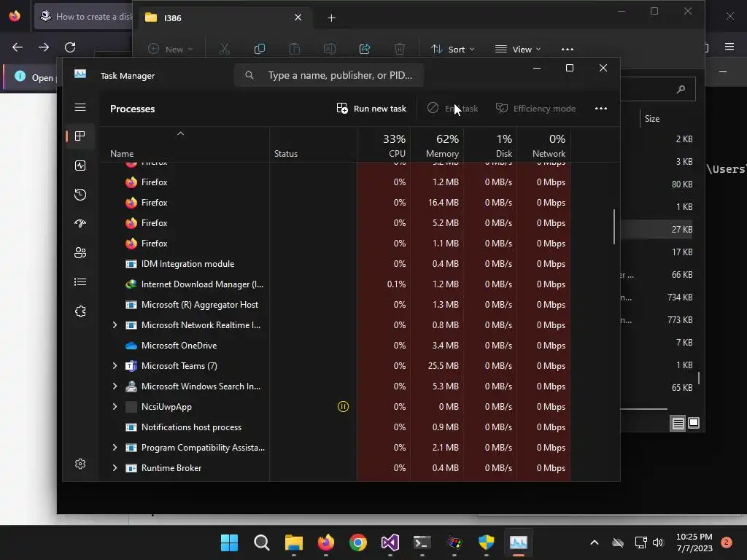Click Run new task button
This screenshot has height=560, width=747.
[371, 109]
